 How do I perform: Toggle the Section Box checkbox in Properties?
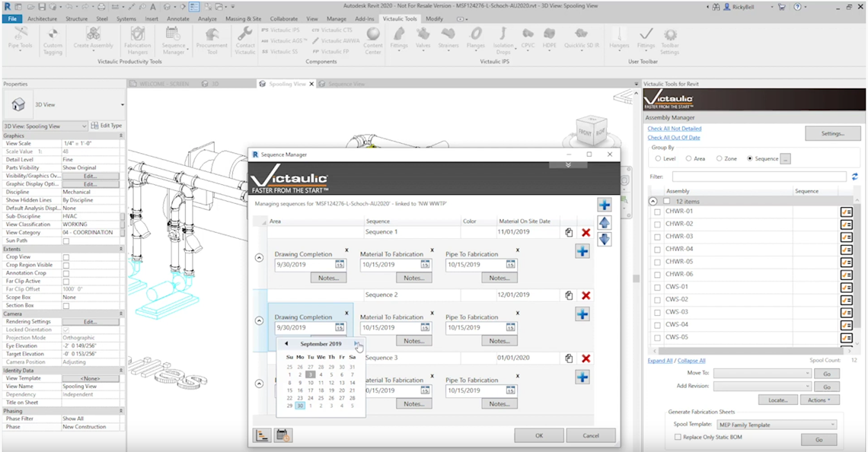pos(66,306)
